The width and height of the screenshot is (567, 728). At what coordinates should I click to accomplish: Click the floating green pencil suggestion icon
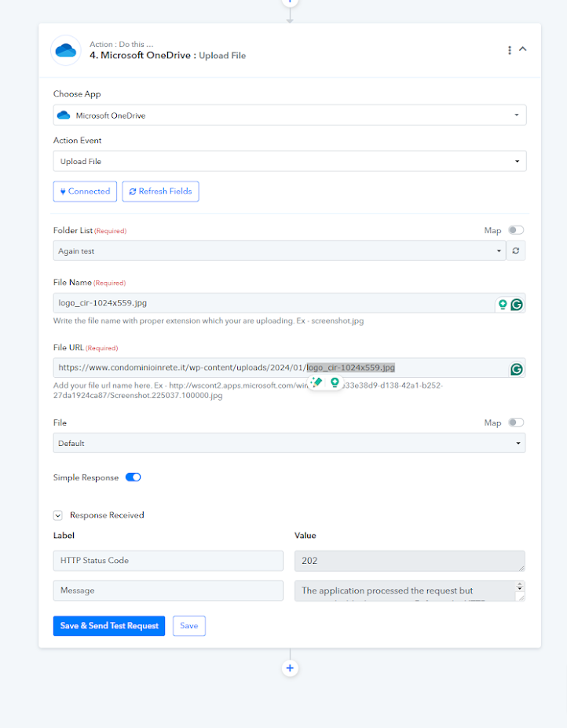316,382
